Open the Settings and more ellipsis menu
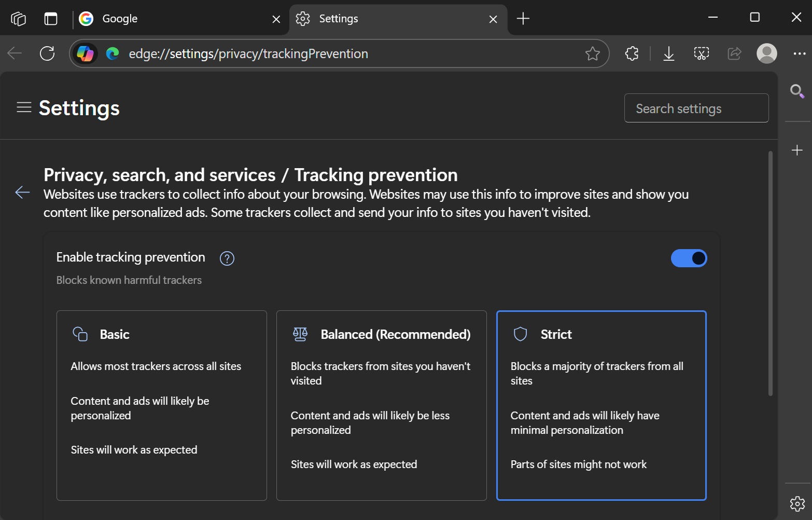This screenshot has height=520, width=812. [799, 53]
